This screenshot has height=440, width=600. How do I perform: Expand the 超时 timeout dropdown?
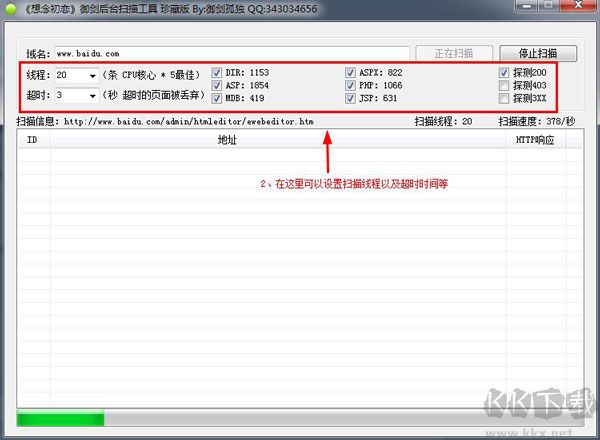click(92, 96)
